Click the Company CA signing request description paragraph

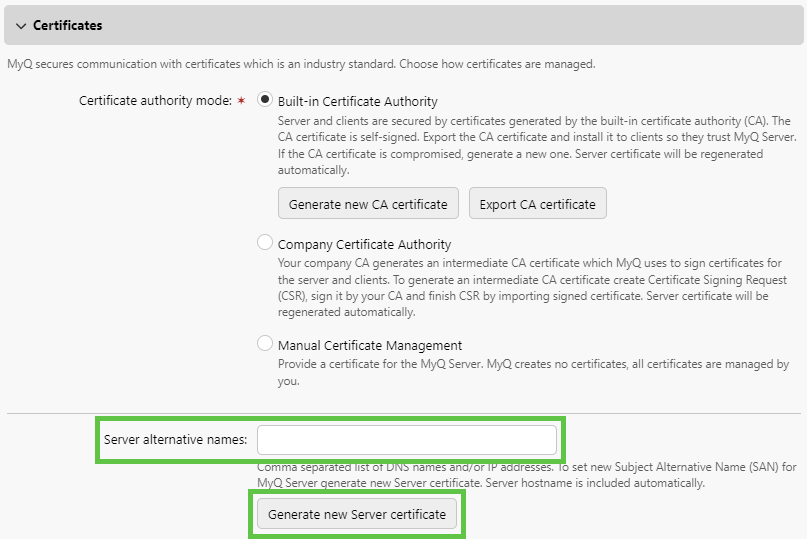[529, 280]
